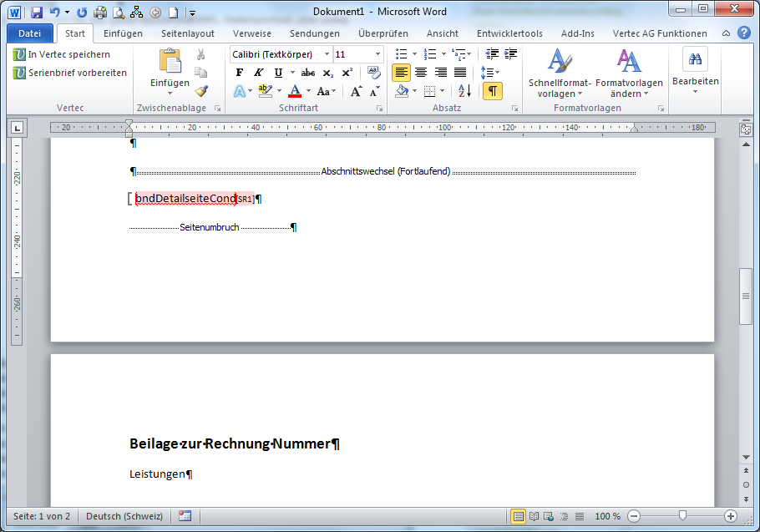This screenshot has width=760, height=532.
Task: Open the Datei tab
Action: 29,33
